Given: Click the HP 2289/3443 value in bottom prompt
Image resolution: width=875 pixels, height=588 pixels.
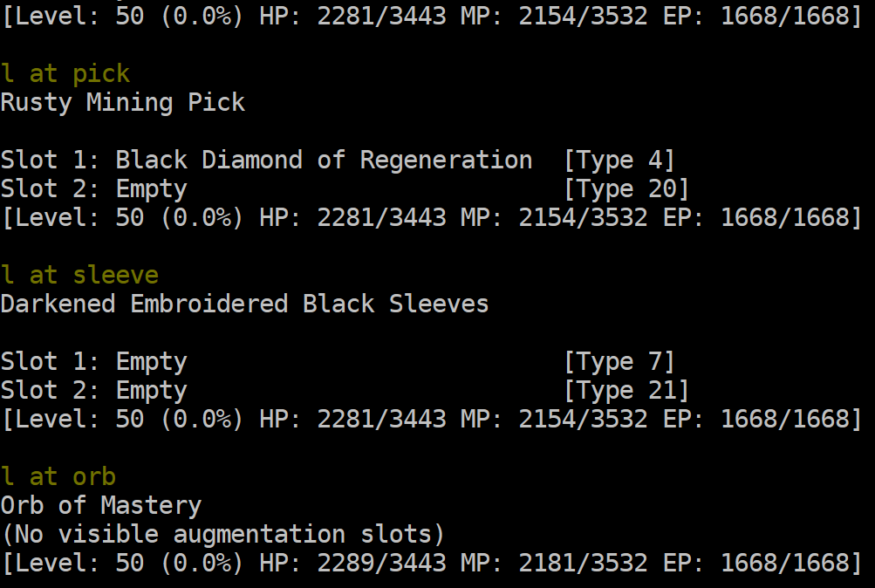Looking at the screenshot, I should 382,563.
